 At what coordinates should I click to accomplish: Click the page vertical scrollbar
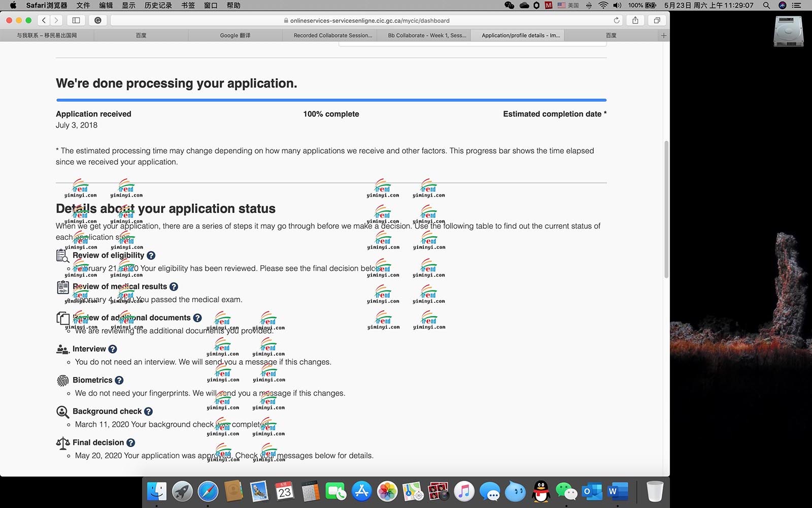coord(666,208)
